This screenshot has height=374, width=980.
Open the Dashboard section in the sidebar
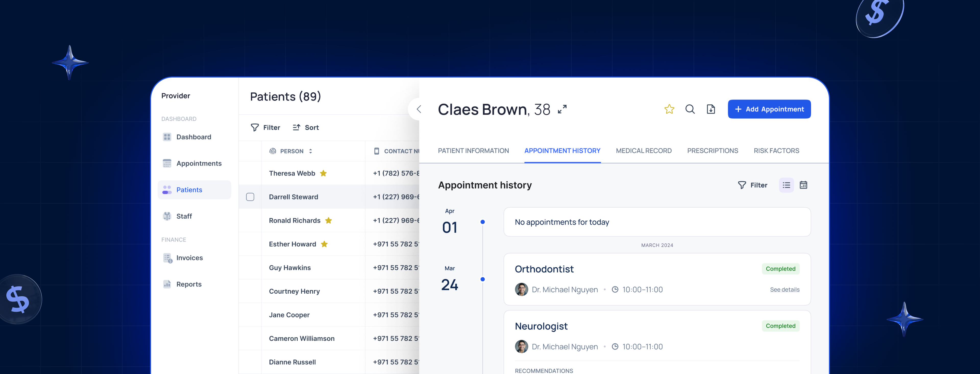coord(194,136)
